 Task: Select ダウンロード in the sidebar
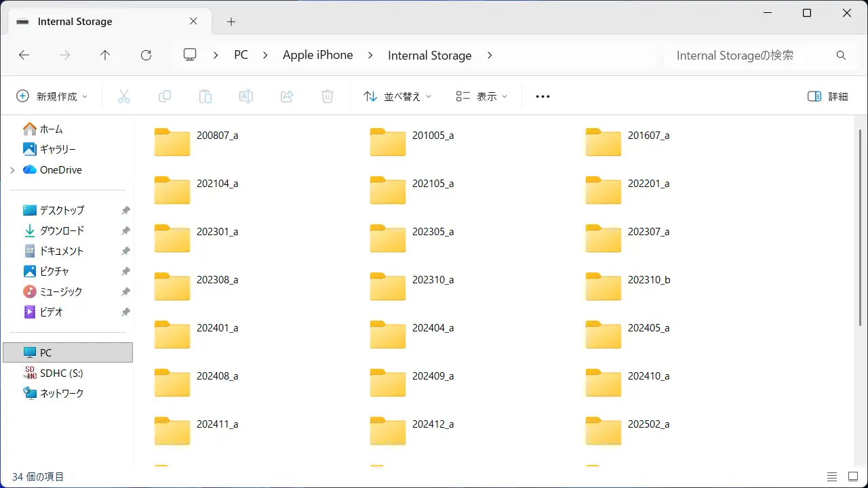(62, 230)
